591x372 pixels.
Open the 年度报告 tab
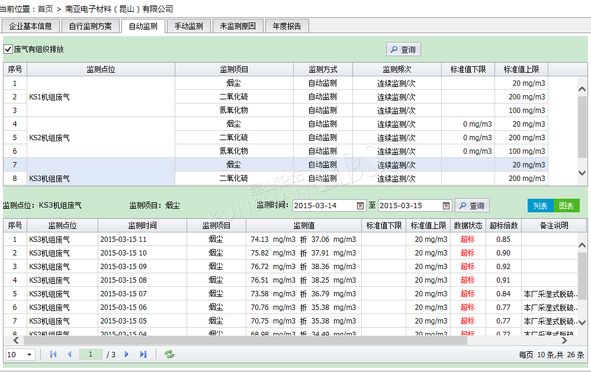[x=287, y=26]
